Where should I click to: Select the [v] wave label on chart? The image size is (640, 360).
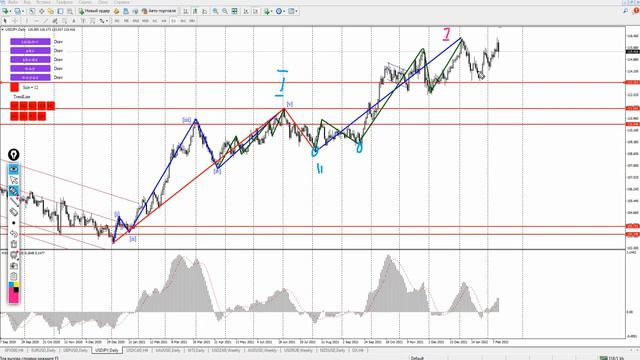pos(289,104)
